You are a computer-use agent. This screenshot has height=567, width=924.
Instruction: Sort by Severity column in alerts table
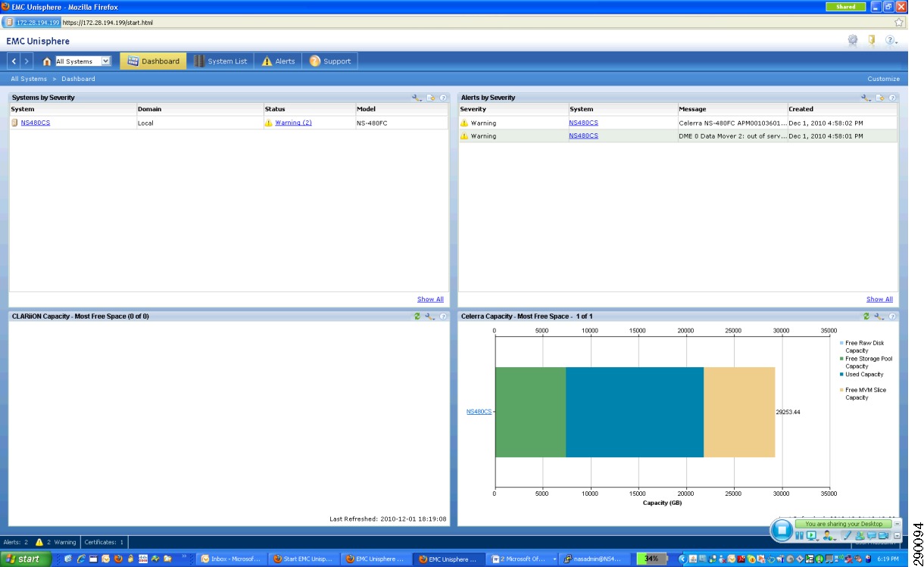coord(514,109)
